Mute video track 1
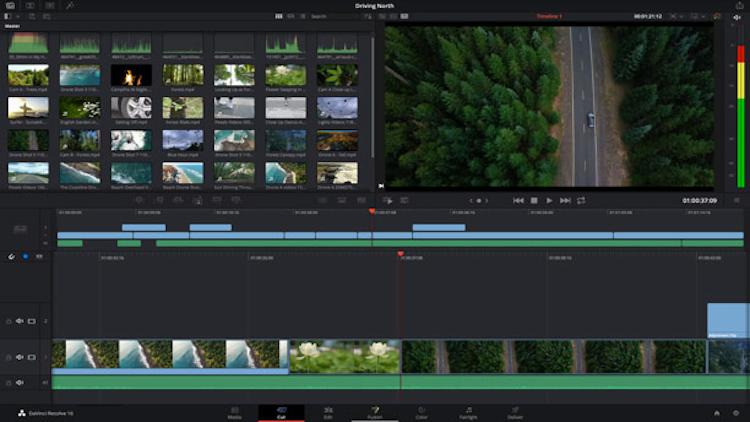750x422 pixels. click(x=20, y=357)
